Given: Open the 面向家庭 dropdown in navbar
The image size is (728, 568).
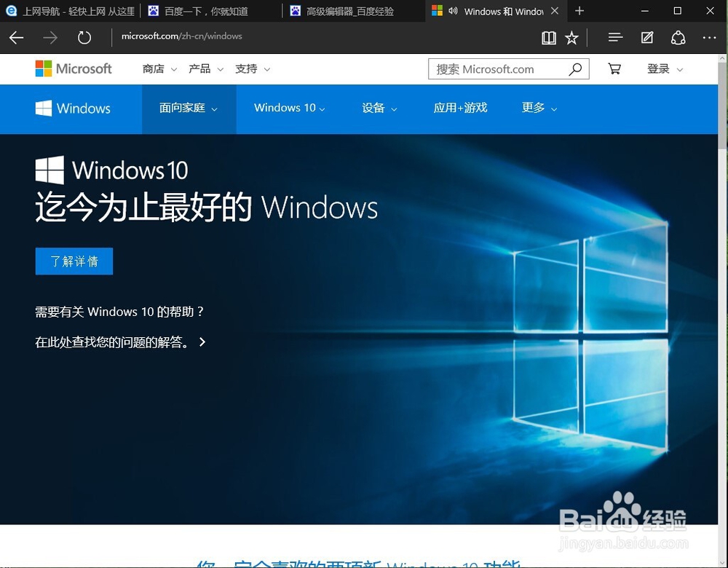Looking at the screenshot, I should (189, 109).
